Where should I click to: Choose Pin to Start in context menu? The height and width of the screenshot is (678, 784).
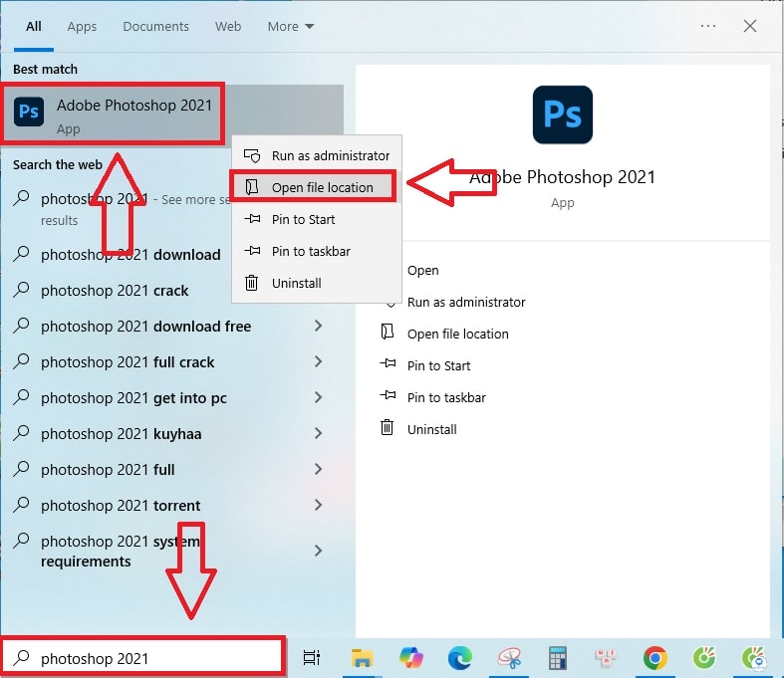click(x=317, y=219)
